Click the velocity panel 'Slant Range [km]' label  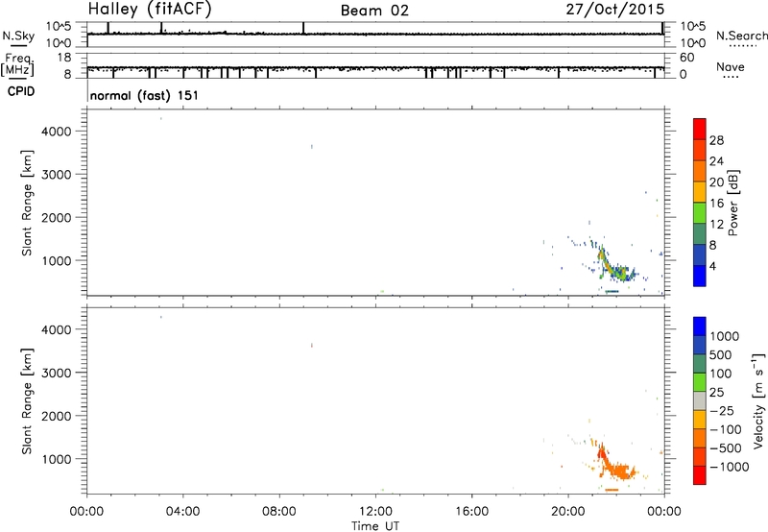click(27, 400)
